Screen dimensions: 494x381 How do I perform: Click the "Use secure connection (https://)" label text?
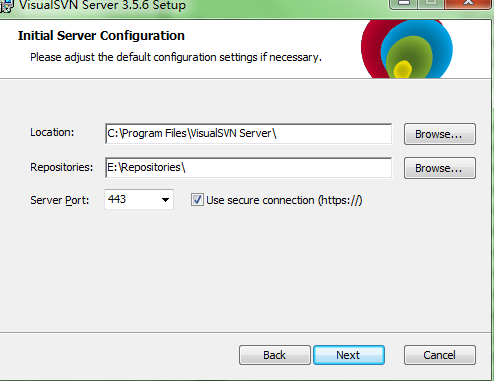[284, 200]
